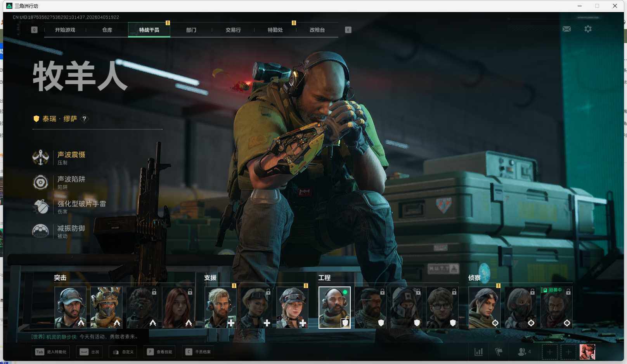Go to the 交易行 tab

[233, 30]
